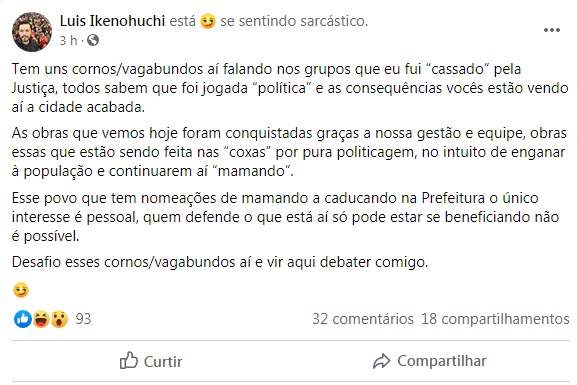Viewport: 577px width, 385px height.
Task: Click the blue Like reaction icon
Action: [x=23, y=319]
